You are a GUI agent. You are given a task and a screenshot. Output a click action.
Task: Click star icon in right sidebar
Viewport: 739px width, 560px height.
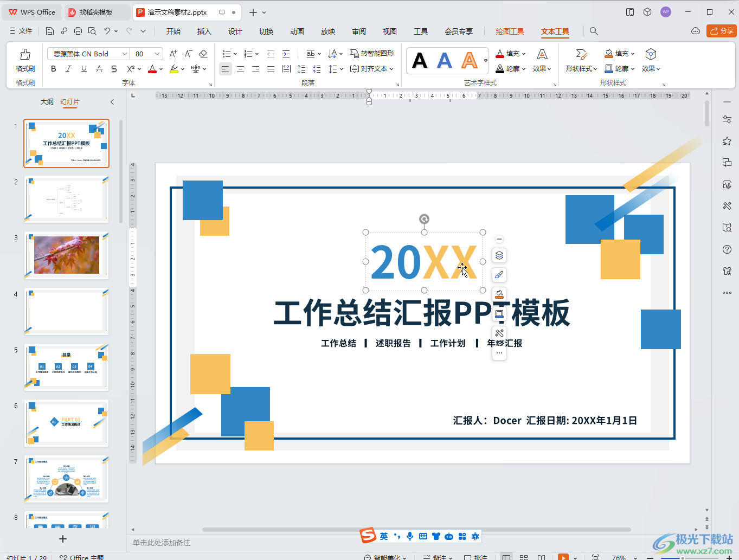coord(727,141)
